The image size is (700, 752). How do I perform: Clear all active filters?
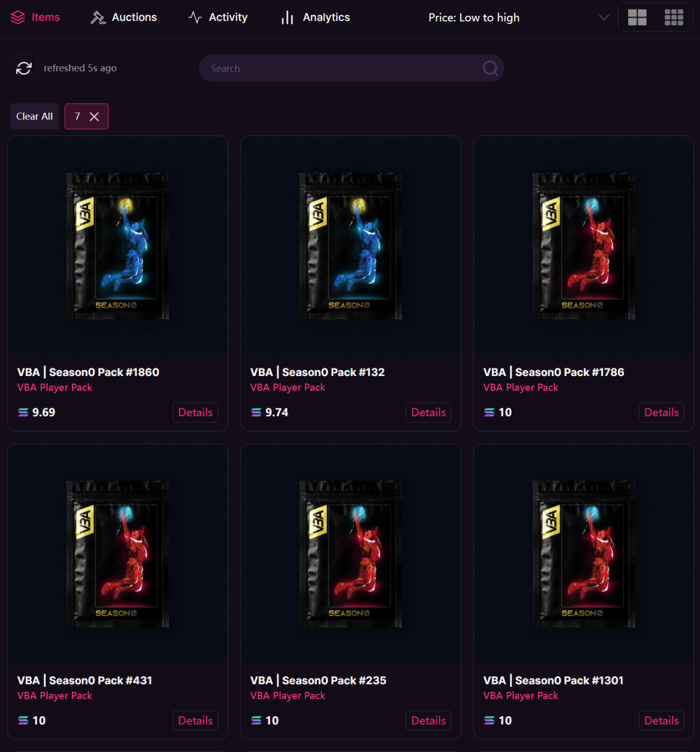pos(35,117)
